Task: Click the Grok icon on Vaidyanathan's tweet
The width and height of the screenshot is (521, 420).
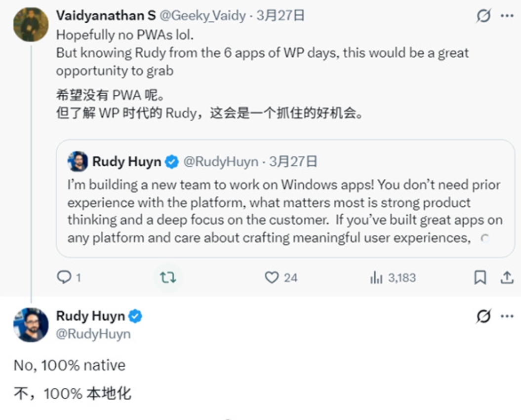Action: pos(484,16)
